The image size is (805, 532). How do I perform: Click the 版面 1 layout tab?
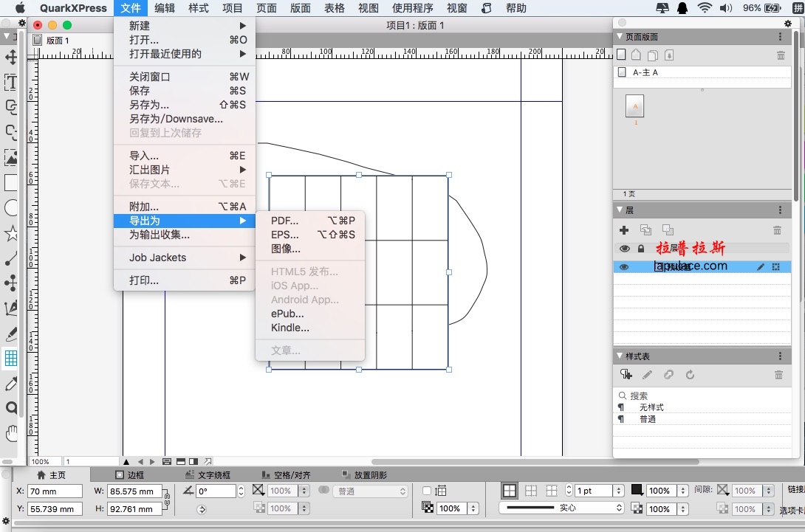[52, 41]
